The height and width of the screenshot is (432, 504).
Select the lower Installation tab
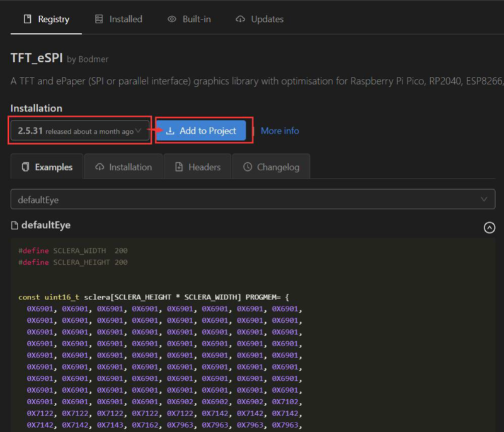click(123, 166)
